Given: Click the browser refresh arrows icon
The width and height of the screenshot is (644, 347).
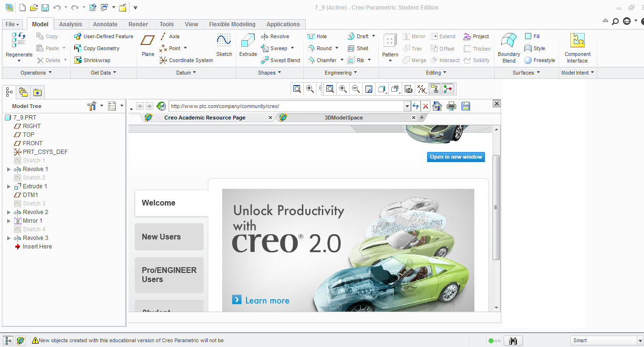Looking at the screenshot, I should (416, 106).
